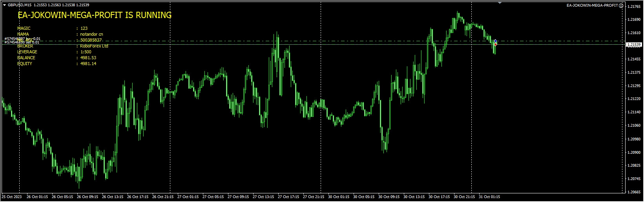This screenshot has height=202, width=644.
Task: Click the EA-JOKOWIN-MEGA-PROFIT label at top right
Action: (x=593, y=5)
